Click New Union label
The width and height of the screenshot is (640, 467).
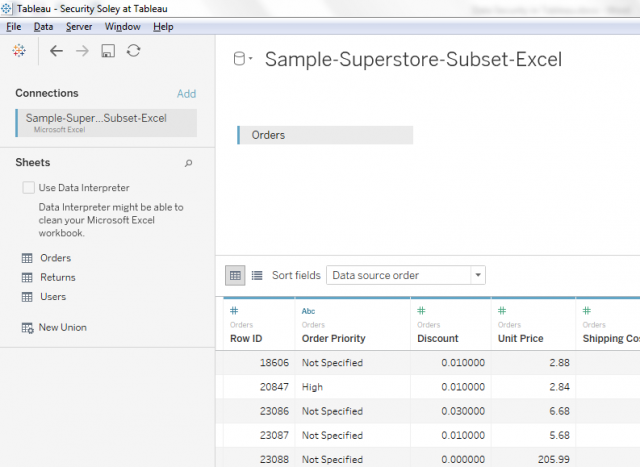pos(62,327)
